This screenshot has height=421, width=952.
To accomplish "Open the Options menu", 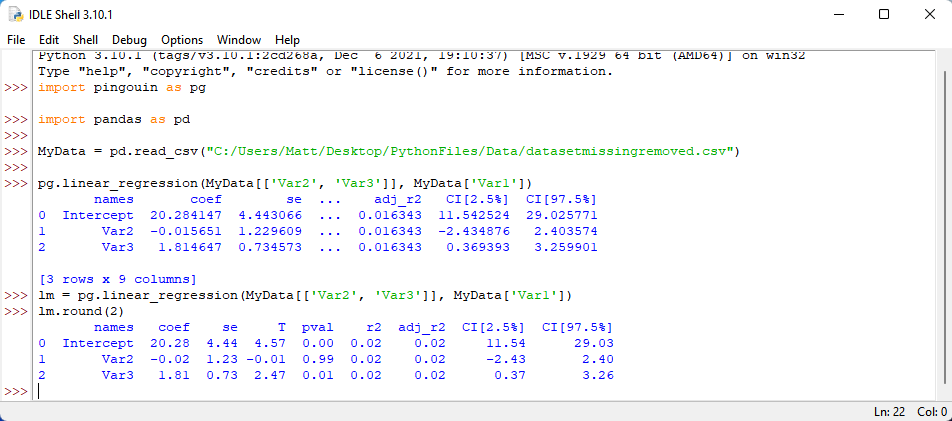I will coord(182,39).
